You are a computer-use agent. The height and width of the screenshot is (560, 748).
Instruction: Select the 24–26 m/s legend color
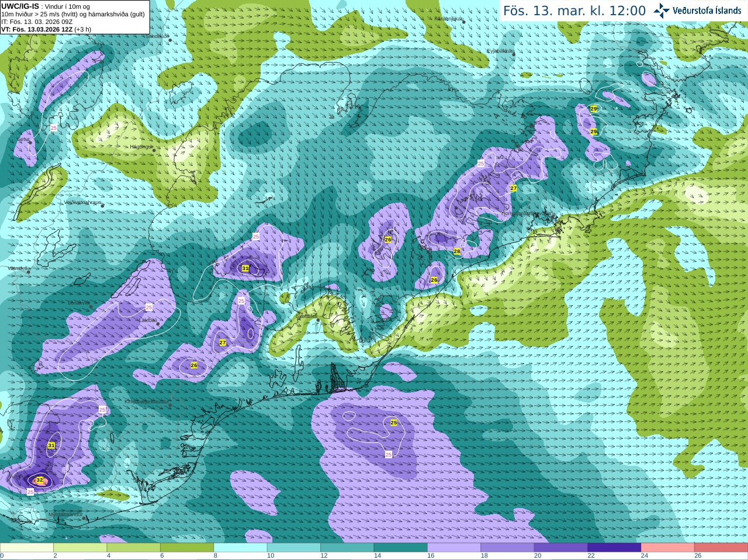668,548
